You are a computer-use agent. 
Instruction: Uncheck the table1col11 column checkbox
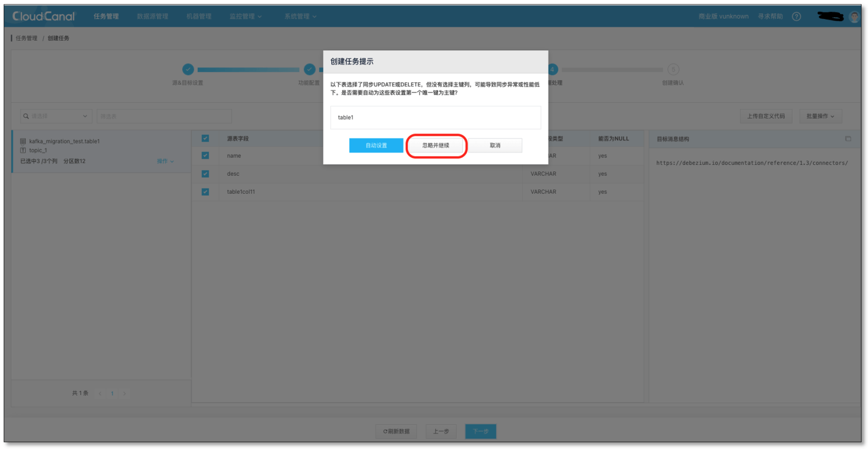tap(205, 192)
